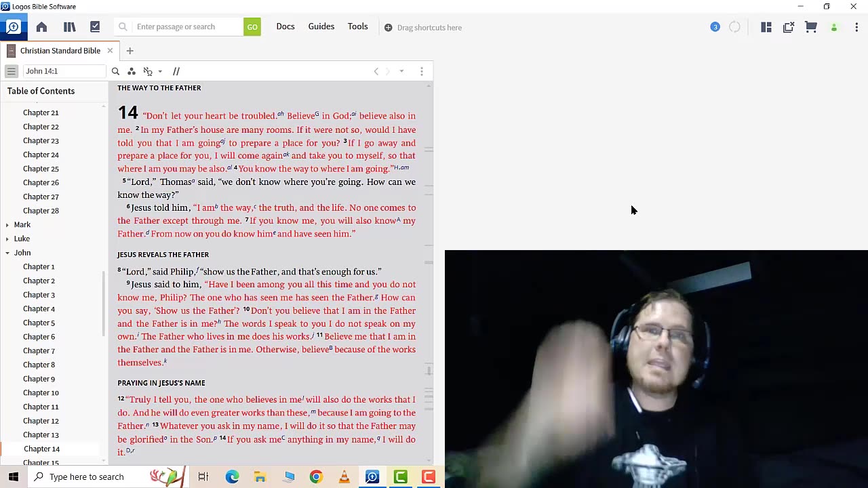868x488 pixels.
Task: Select John Chapter 14
Action: point(41,449)
